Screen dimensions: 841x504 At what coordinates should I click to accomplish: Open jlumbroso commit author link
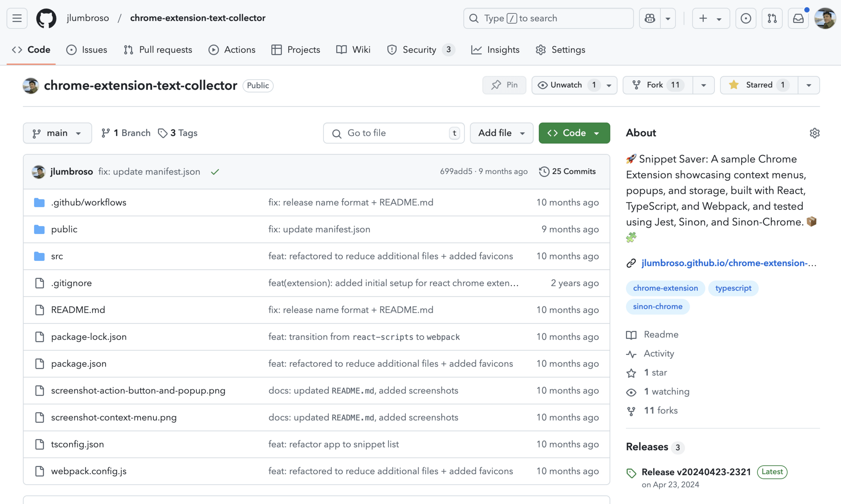[72, 172]
